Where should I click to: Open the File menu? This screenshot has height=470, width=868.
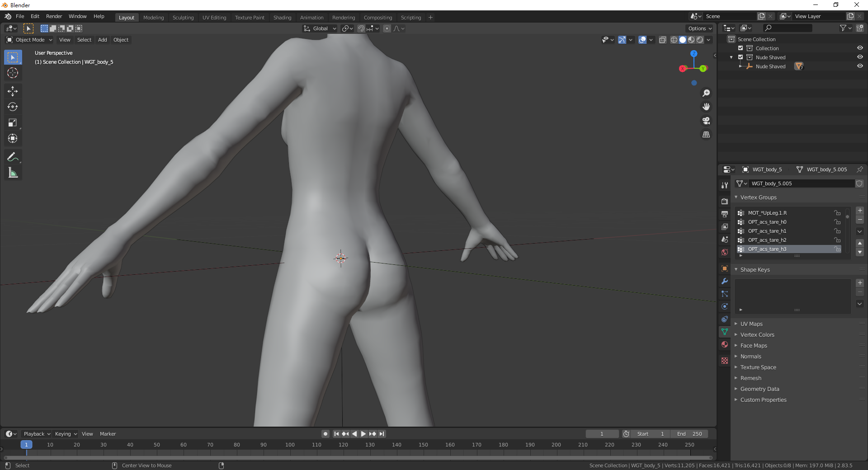pos(20,16)
